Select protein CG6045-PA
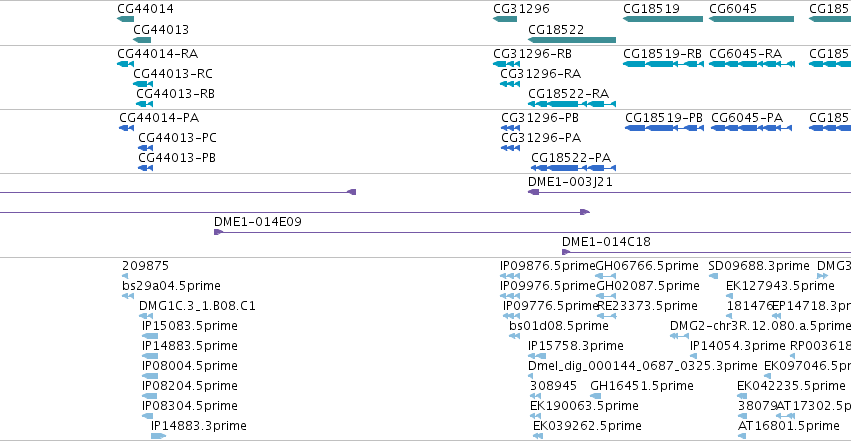 tap(751, 128)
